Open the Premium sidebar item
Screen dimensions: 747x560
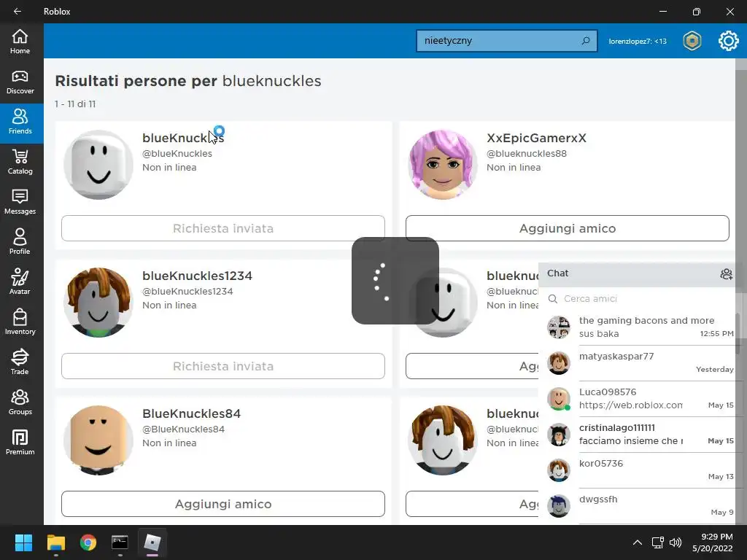point(20,443)
